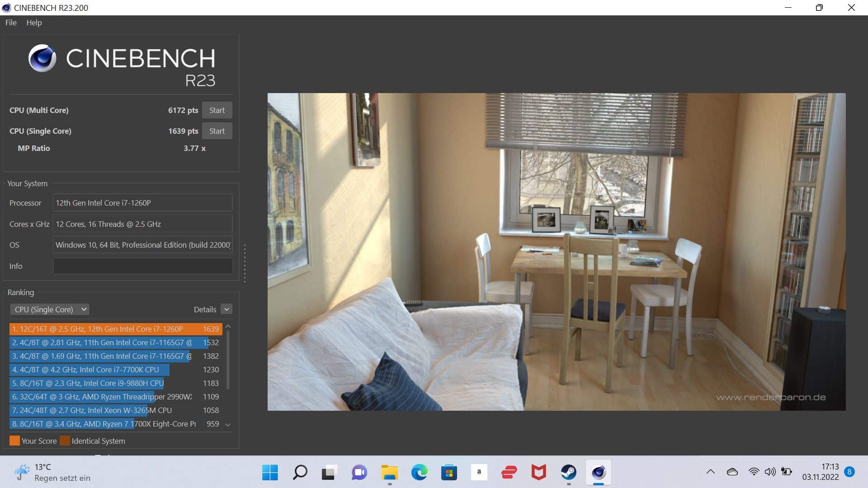Open the McAfee taskbar icon
Screen dimensions: 868x488
click(x=538, y=473)
